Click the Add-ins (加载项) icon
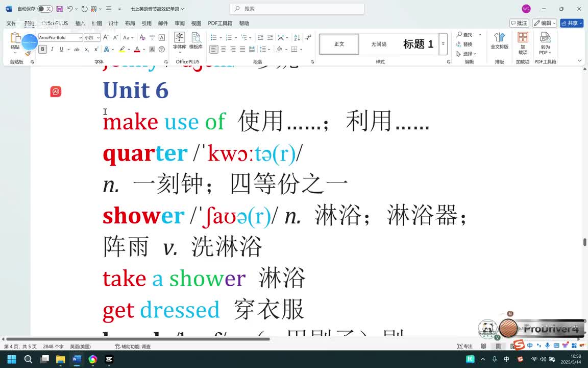This screenshot has width=588, height=368. pos(523,43)
